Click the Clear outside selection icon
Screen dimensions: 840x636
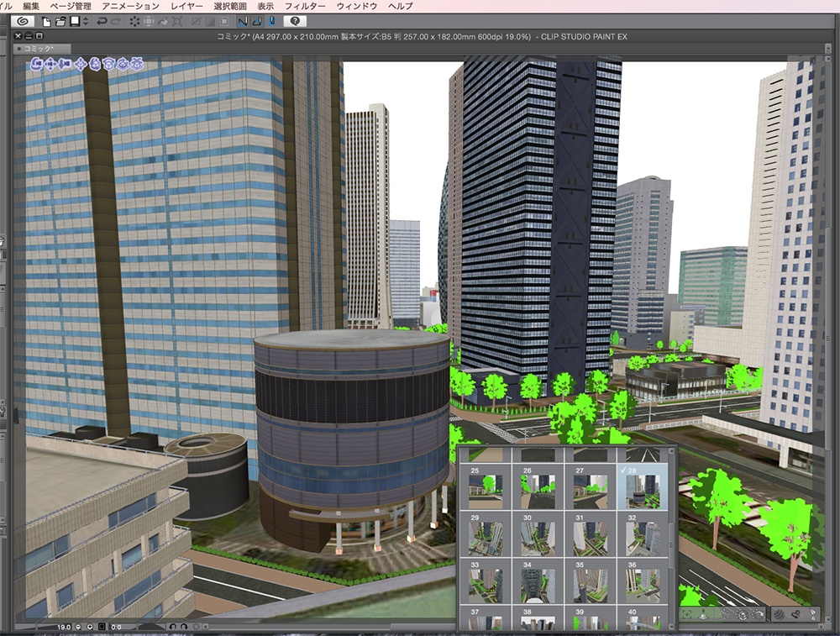click(149, 22)
